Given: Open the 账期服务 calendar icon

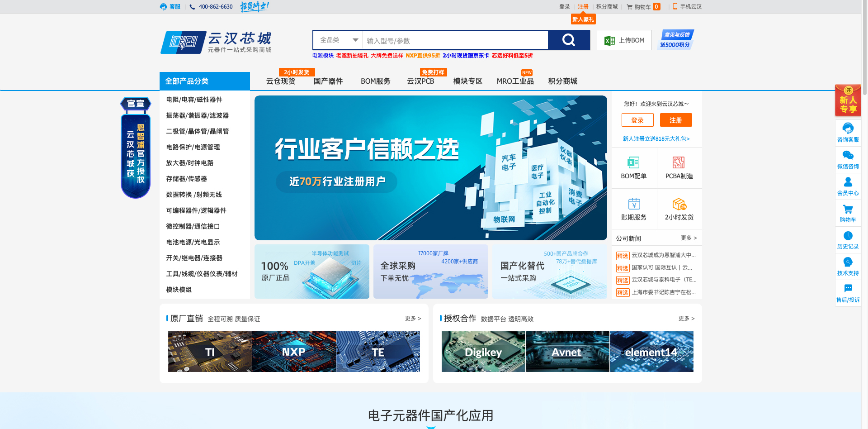Looking at the screenshot, I should pyautogui.click(x=634, y=204).
